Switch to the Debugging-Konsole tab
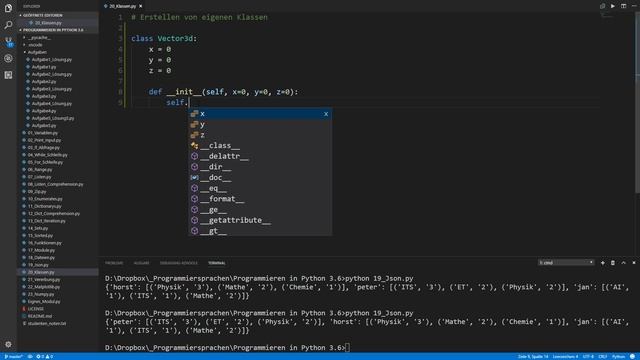 (x=178, y=263)
